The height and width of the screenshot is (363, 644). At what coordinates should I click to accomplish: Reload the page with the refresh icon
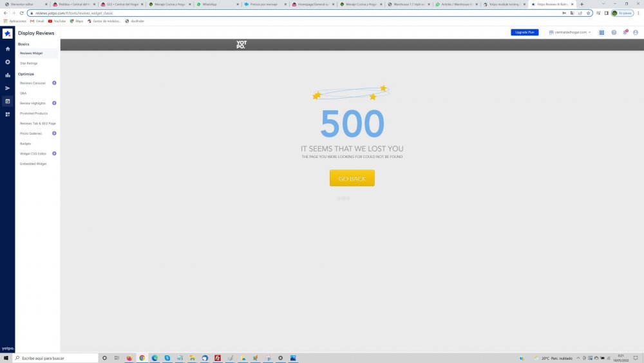pyautogui.click(x=22, y=13)
